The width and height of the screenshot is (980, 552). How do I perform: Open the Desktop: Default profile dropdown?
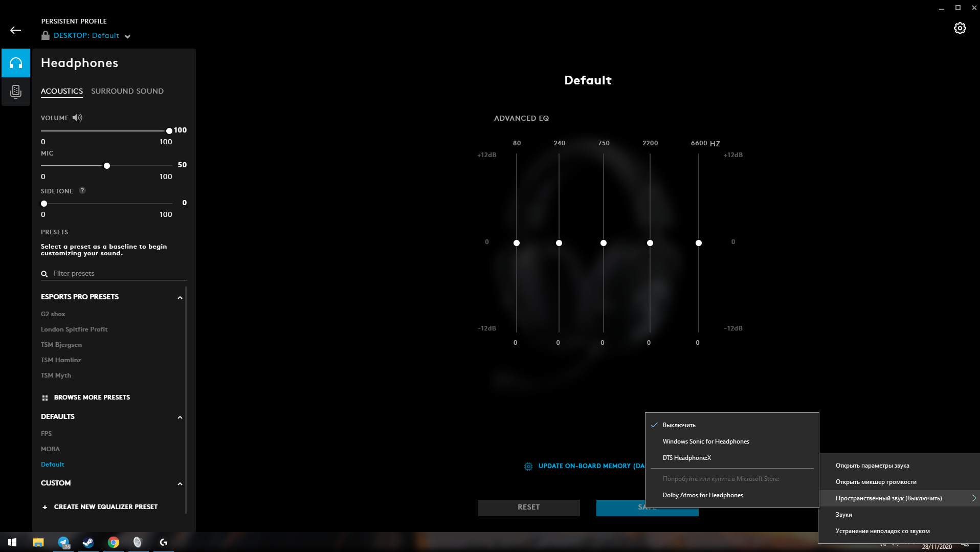pos(127,36)
